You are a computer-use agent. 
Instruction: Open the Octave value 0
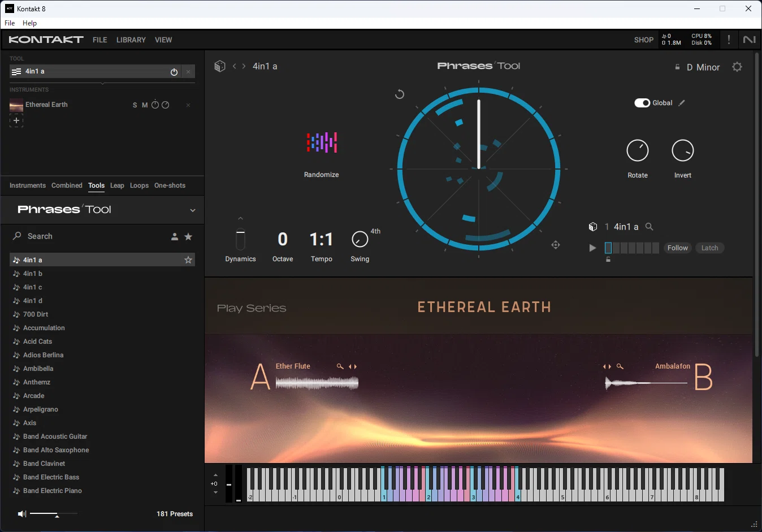tap(283, 239)
